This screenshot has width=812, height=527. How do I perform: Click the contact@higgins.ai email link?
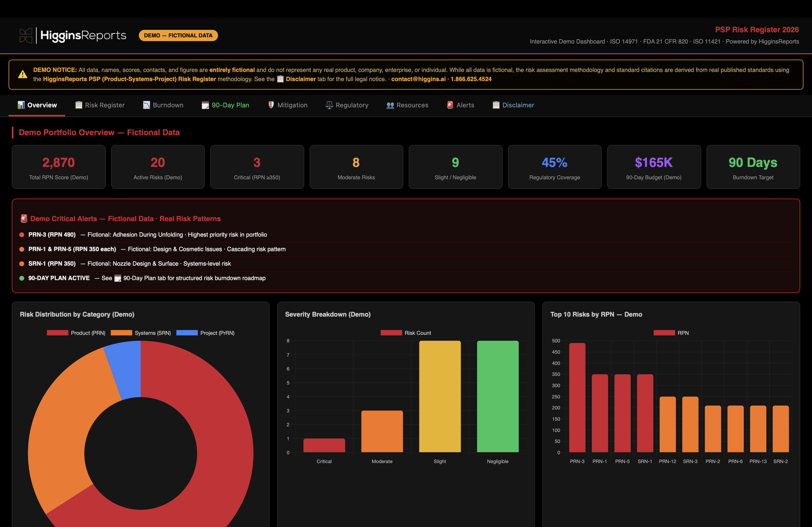coord(418,79)
